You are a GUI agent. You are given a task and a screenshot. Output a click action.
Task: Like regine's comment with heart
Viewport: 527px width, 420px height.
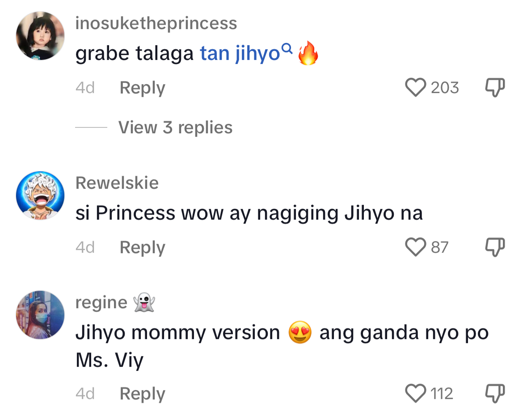415,394
